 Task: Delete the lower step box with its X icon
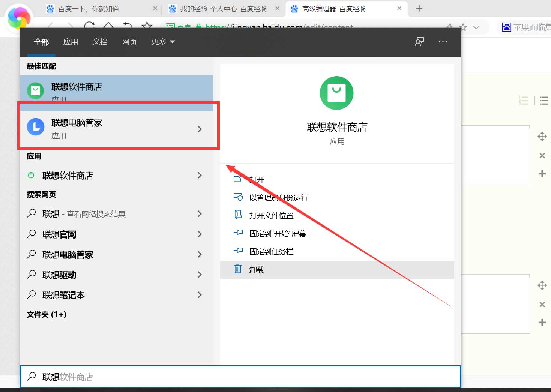(542, 304)
